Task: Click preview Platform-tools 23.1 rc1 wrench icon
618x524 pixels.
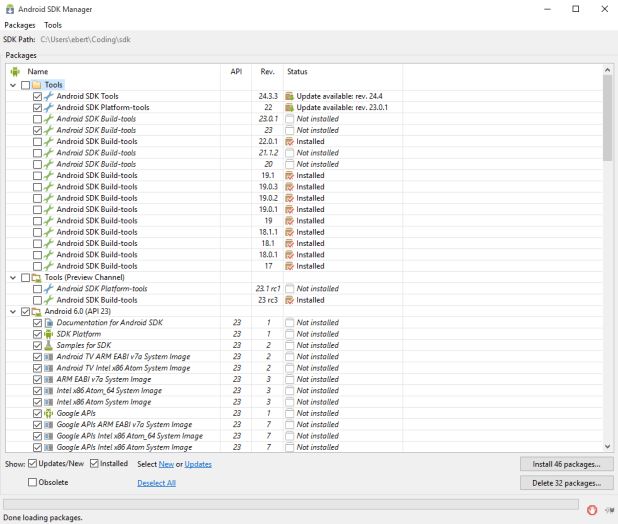Action: tap(48, 289)
